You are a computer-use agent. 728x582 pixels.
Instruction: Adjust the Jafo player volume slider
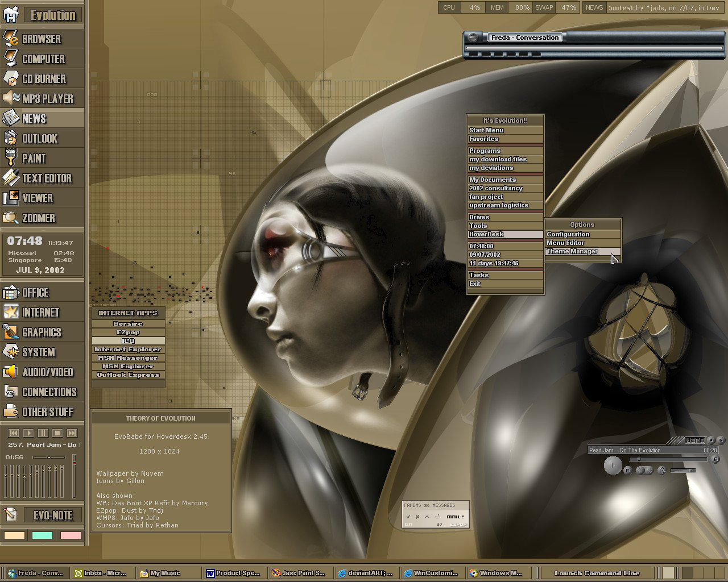pyautogui.click(x=683, y=471)
